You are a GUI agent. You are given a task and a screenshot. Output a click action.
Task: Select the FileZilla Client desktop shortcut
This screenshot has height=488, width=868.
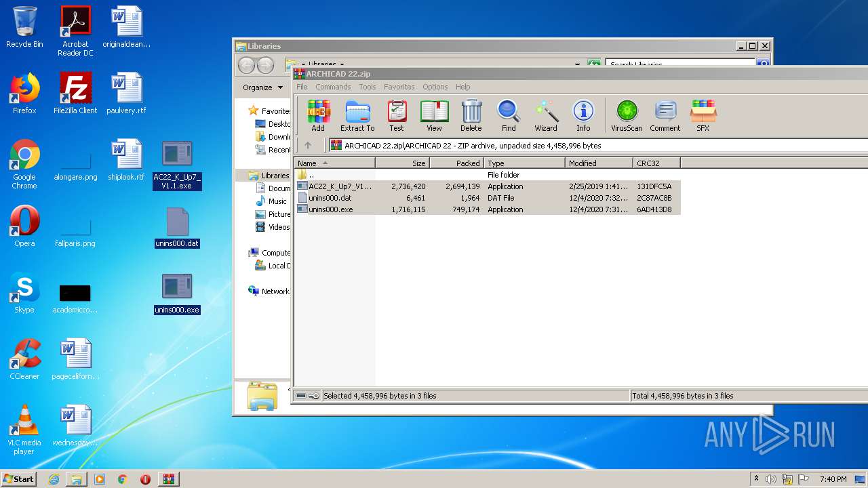click(75, 94)
